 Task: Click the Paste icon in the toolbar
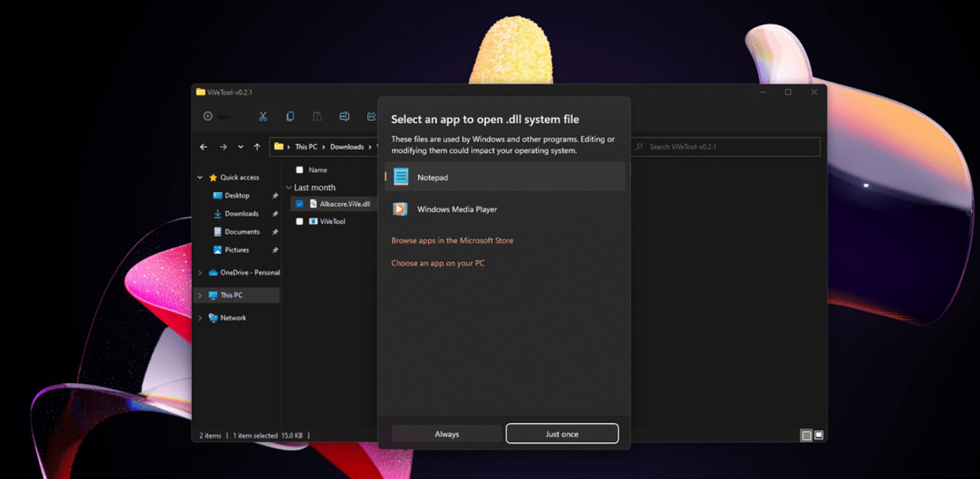[x=317, y=116]
